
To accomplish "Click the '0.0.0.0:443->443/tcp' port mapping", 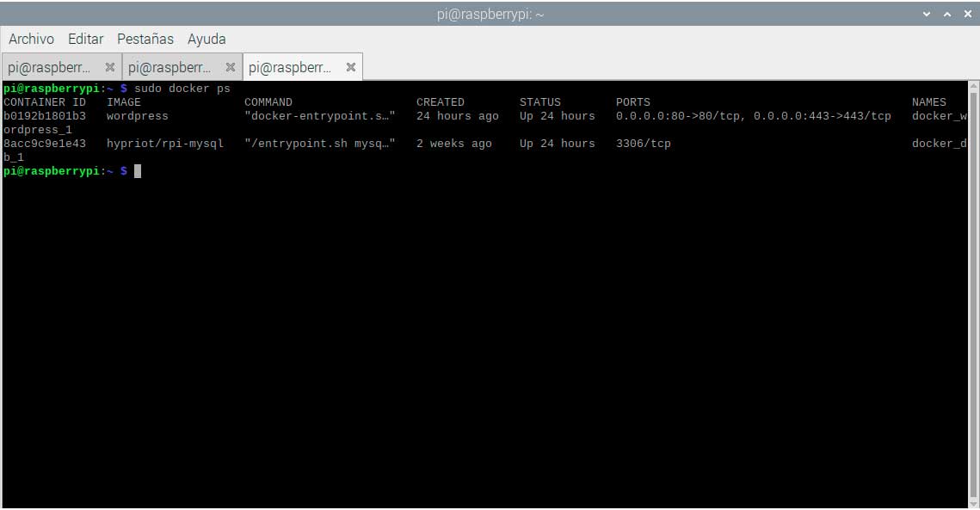I will pos(823,116).
